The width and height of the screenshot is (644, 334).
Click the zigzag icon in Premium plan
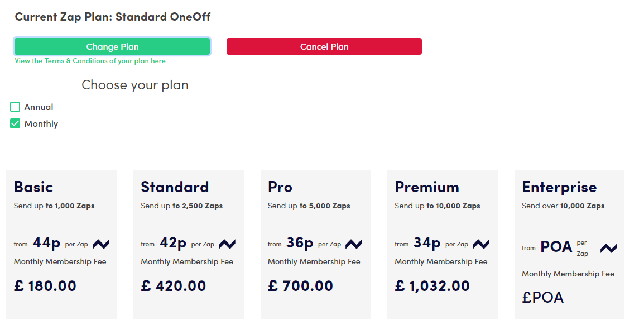point(481,244)
